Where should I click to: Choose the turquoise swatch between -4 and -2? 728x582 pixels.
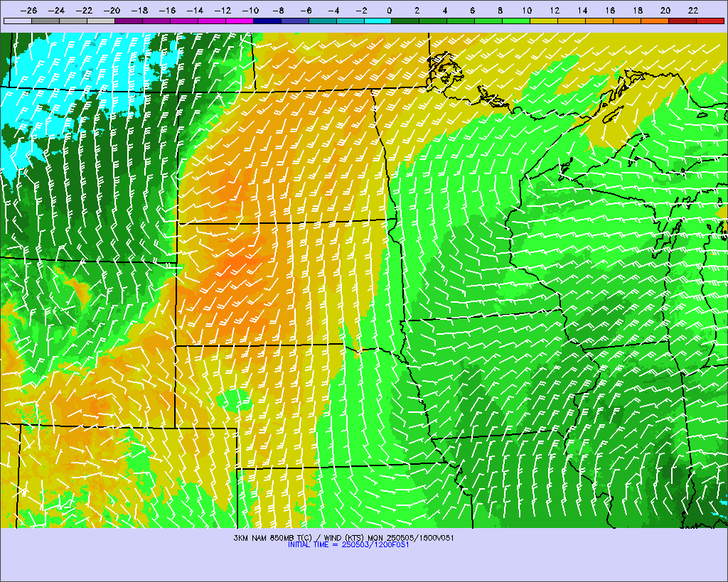coord(350,21)
